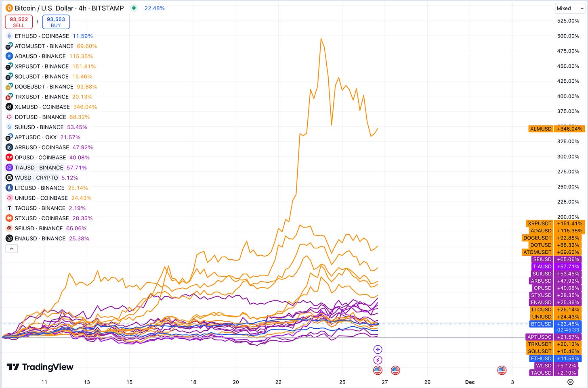588x388 pixels.
Task: Click the green market status dot
Action: (134, 8)
